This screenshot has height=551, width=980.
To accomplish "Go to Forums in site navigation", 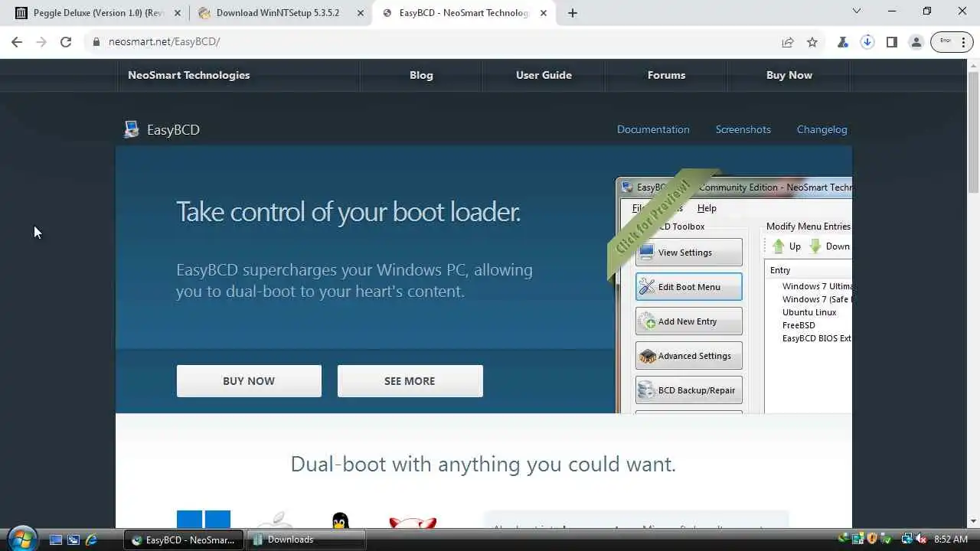I will [666, 75].
